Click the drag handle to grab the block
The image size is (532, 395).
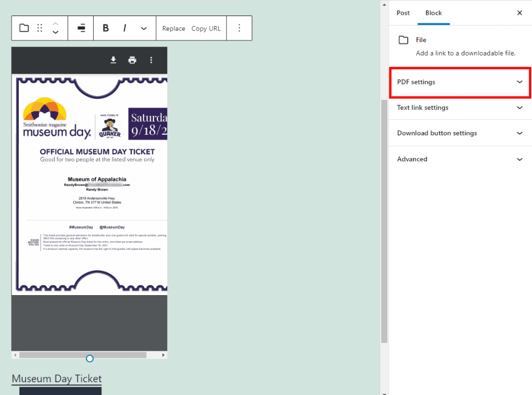point(40,28)
